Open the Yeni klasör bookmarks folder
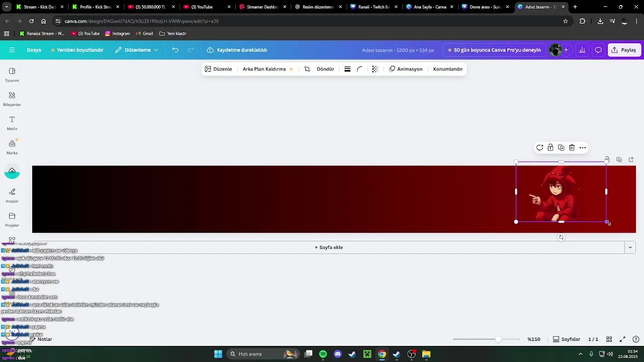Image resolution: width=644 pixels, height=362 pixels. [173, 34]
